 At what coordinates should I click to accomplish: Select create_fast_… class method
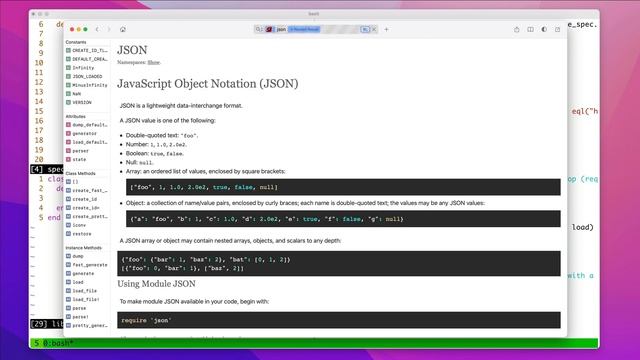pyautogui.click(x=87, y=191)
